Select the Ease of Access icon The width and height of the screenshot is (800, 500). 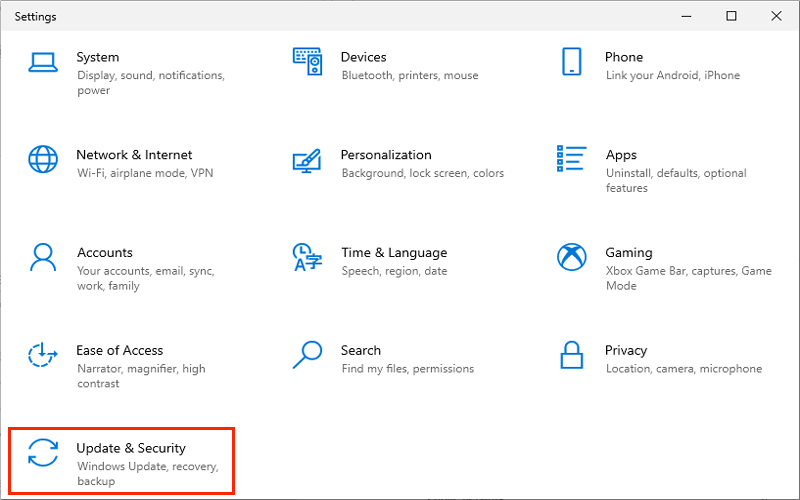tap(43, 355)
